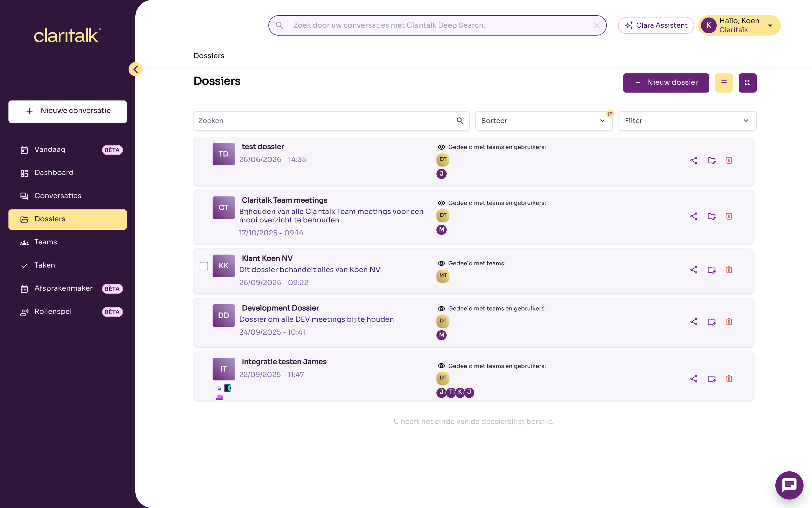The width and height of the screenshot is (812, 508).
Task: Share the Integratie testen James dossier
Action: click(694, 379)
